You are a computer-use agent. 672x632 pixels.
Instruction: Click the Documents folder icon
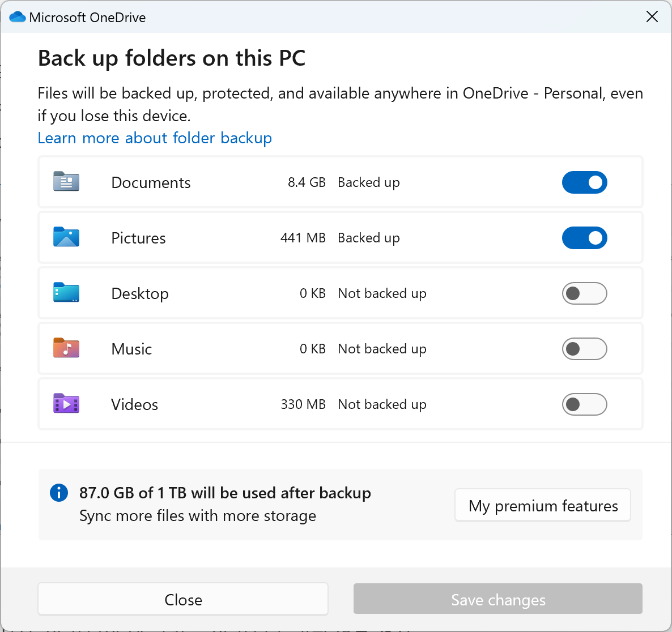[x=66, y=182]
